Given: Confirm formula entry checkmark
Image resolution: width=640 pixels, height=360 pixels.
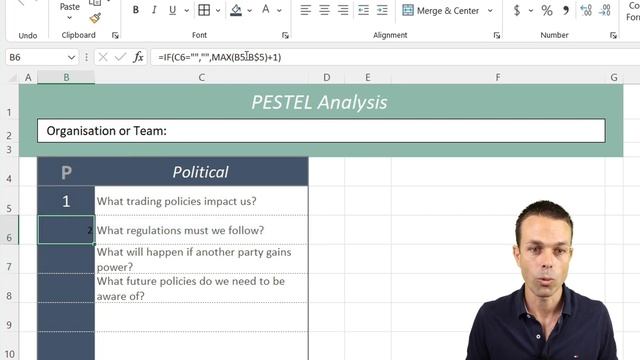Looking at the screenshot, I should pos(120,57).
